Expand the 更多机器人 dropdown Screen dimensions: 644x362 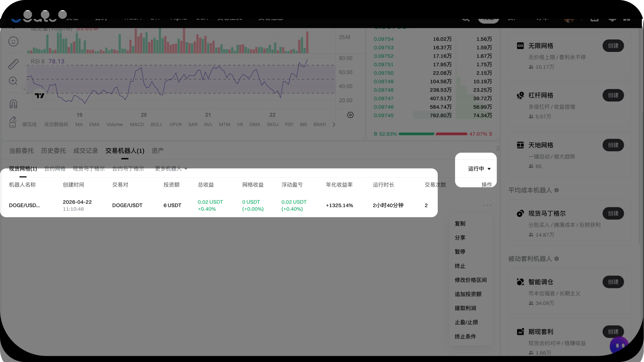tap(171, 169)
